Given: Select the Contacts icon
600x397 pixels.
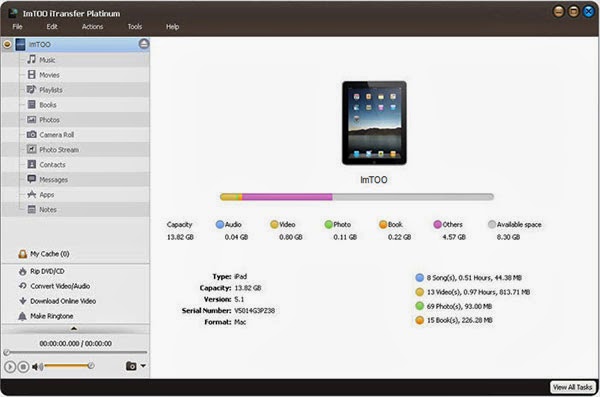Looking at the screenshot, I should click(x=31, y=164).
